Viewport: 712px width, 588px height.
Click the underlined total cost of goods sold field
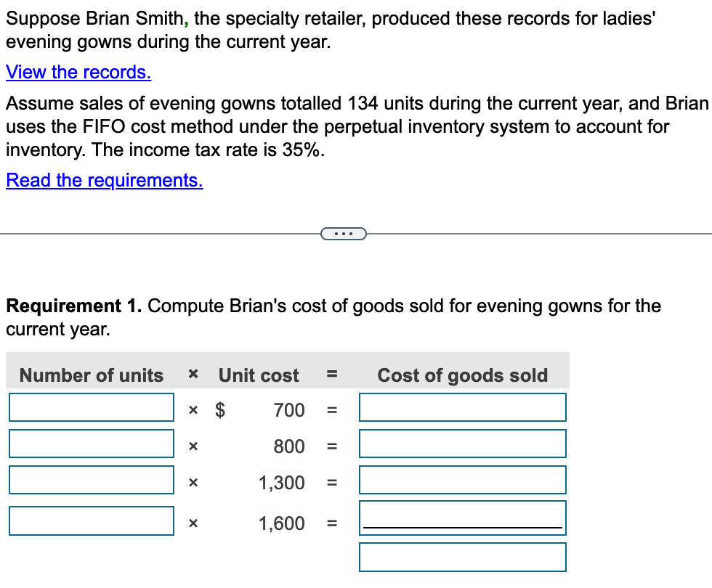pyautogui.click(x=462, y=517)
